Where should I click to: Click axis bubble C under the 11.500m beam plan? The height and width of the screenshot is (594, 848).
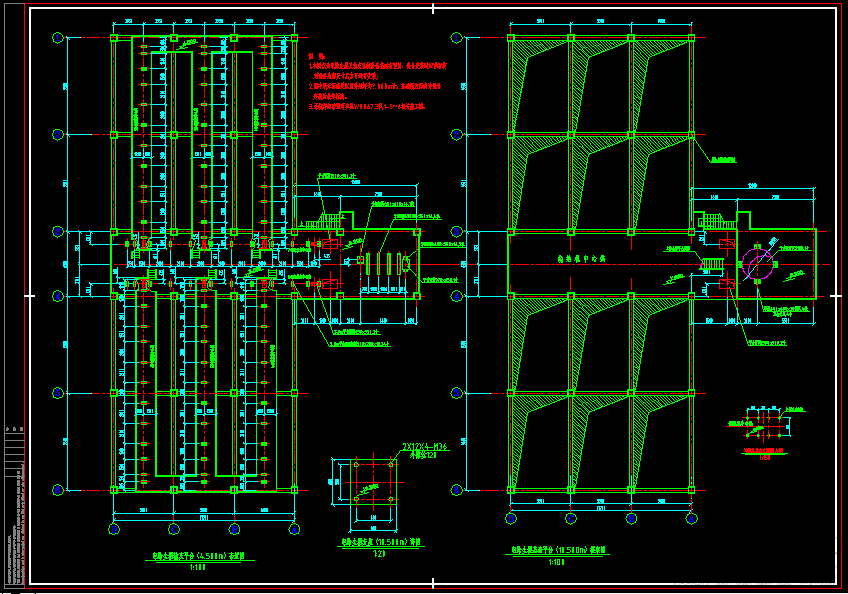click(x=571, y=518)
